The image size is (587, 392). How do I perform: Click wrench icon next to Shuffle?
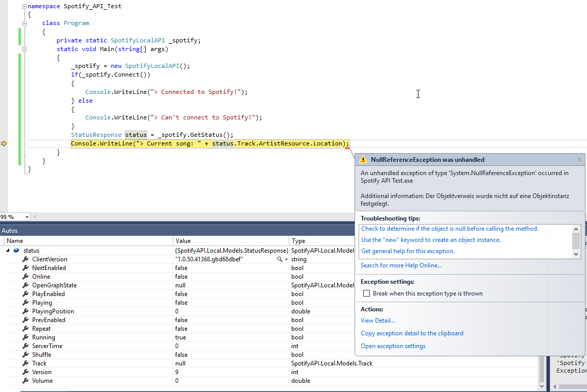coord(26,355)
